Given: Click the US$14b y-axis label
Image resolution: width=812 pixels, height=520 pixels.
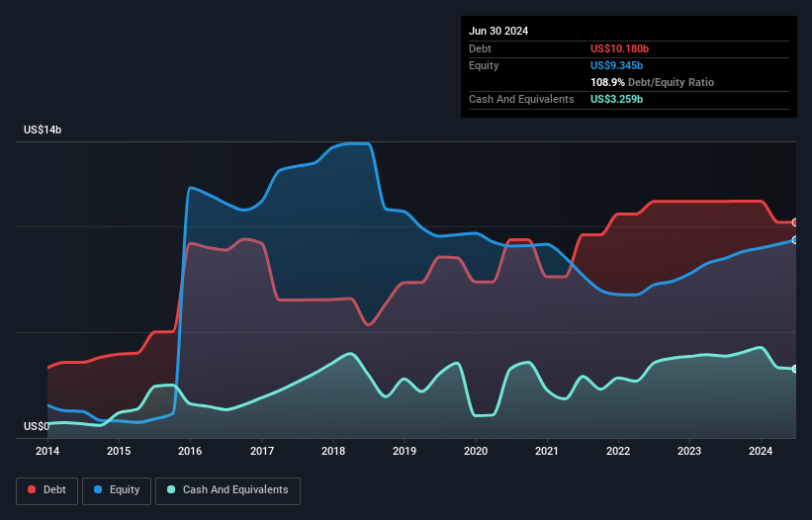Looking at the screenshot, I should click(x=43, y=130).
